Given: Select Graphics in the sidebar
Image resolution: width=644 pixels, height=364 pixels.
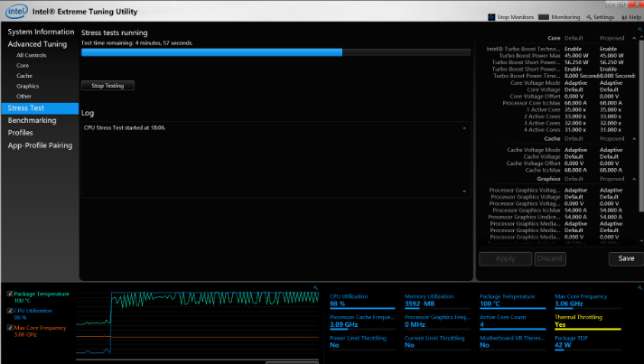Looking at the screenshot, I should click(x=27, y=86).
